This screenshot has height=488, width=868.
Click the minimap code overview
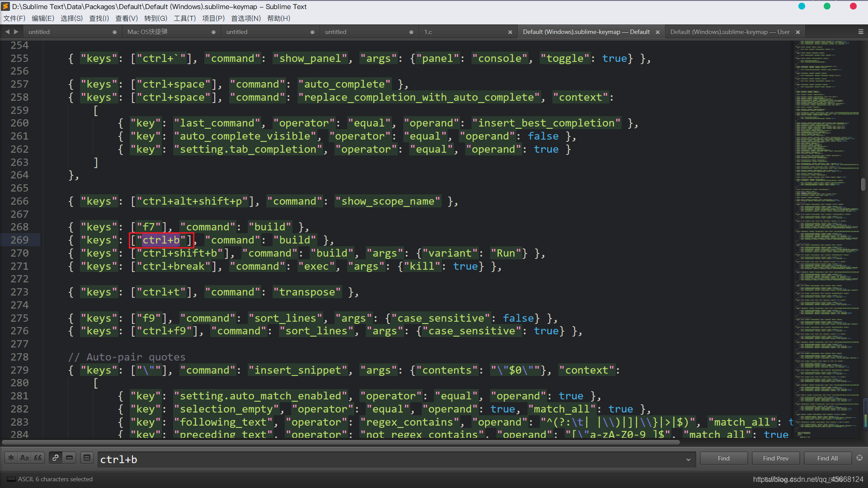point(826,239)
